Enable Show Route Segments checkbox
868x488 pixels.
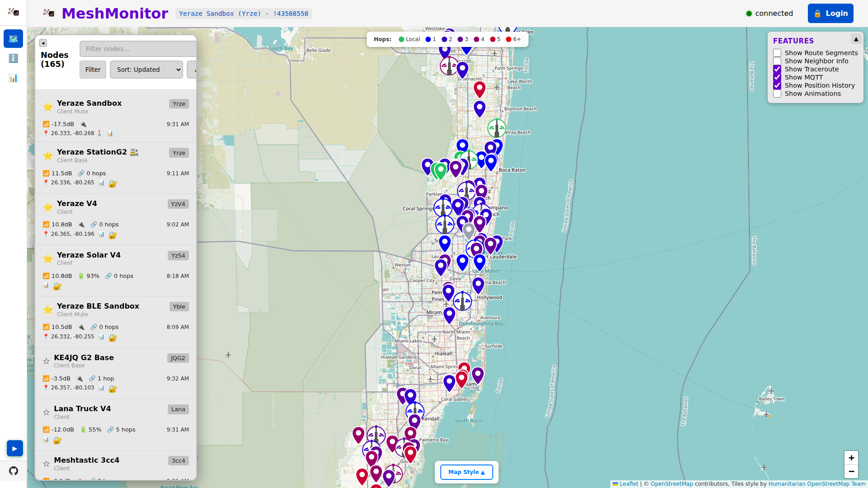[x=777, y=53]
